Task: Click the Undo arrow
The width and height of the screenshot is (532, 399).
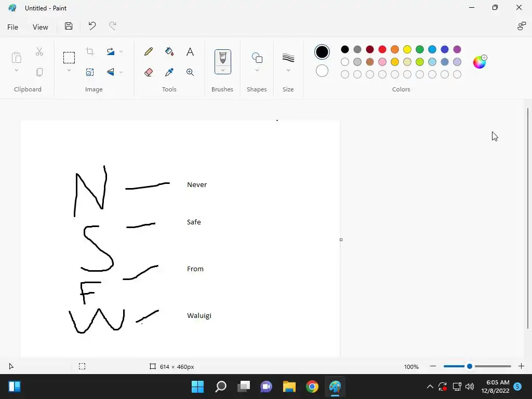Action: 92,26
